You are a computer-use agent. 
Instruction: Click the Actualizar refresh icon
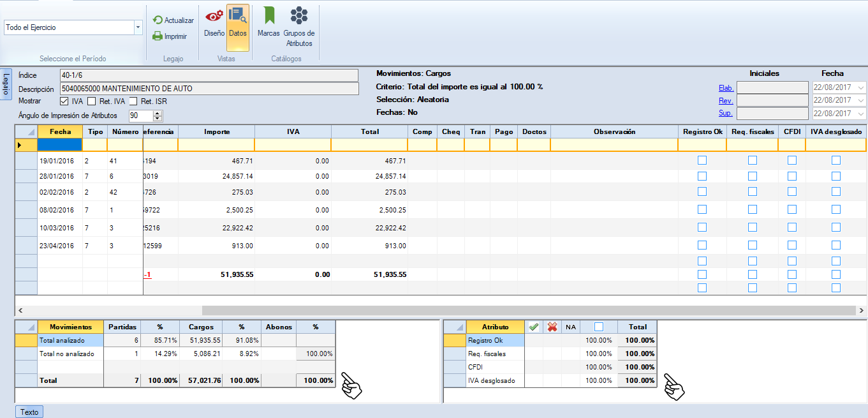pos(158,20)
